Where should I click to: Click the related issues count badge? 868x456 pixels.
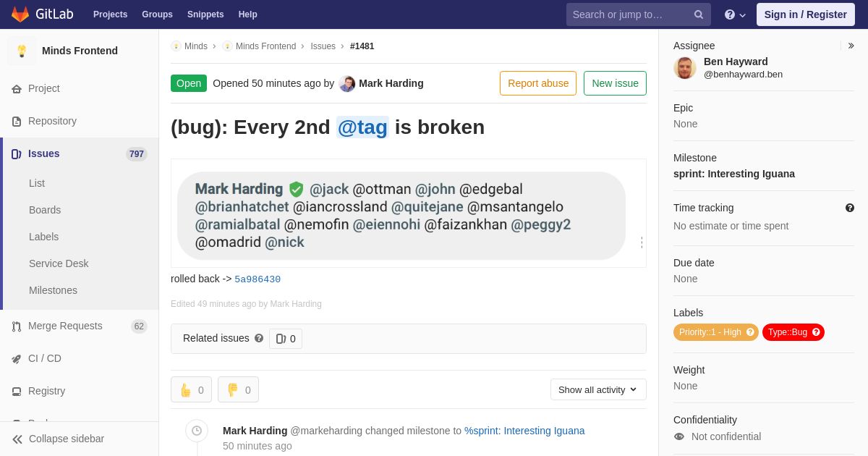tap(286, 339)
